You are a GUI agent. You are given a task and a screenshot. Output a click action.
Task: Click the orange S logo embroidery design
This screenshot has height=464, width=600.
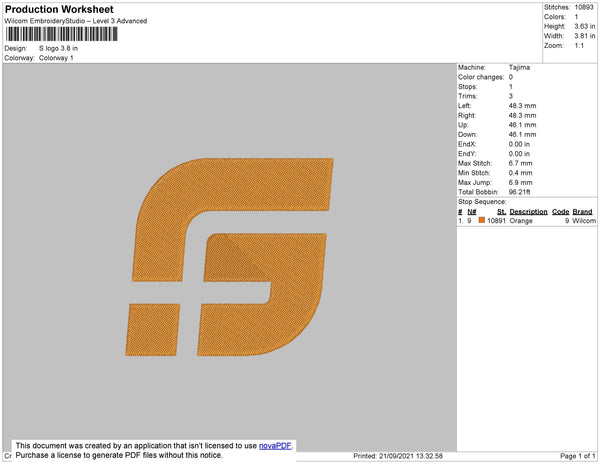pos(230,257)
